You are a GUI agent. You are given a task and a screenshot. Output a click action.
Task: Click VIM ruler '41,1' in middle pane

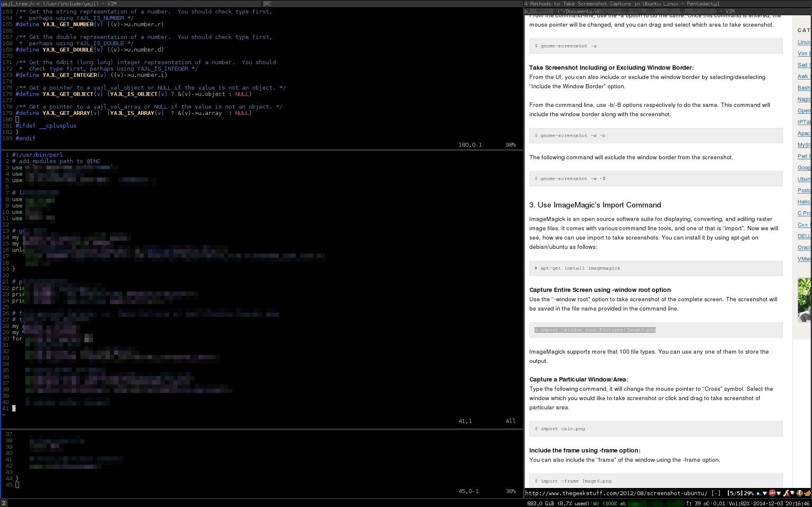pyautogui.click(x=465, y=421)
